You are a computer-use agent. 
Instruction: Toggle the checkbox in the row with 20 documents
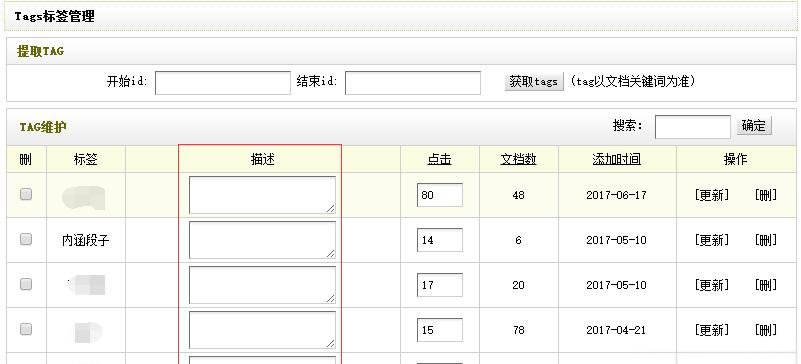(26, 284)
